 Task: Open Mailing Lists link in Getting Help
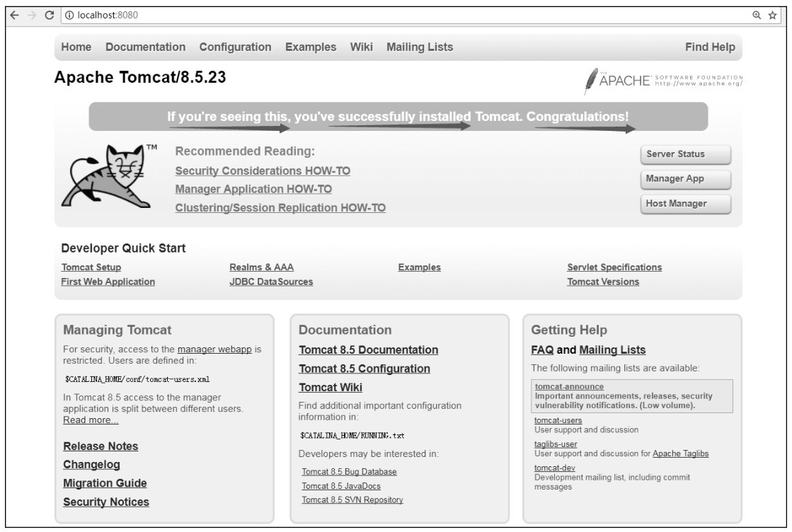[612, 350]
